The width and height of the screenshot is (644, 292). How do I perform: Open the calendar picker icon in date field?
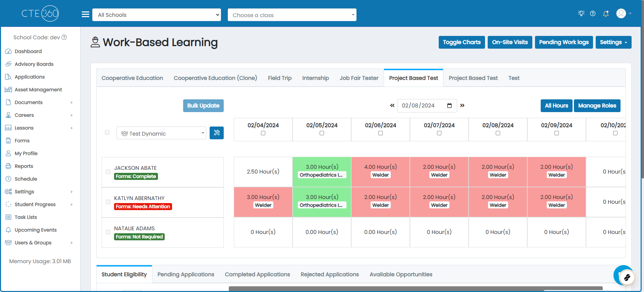[449, 106]
